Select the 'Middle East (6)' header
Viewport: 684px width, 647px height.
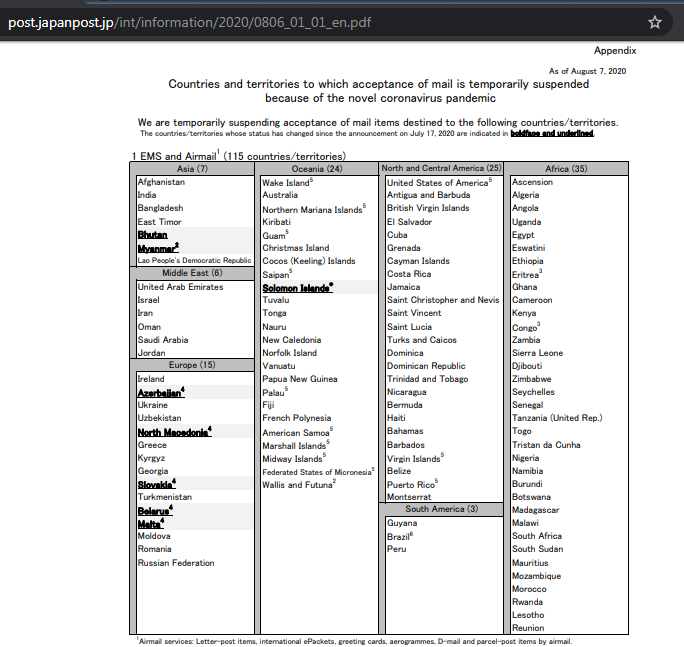(x=192, y=273)
